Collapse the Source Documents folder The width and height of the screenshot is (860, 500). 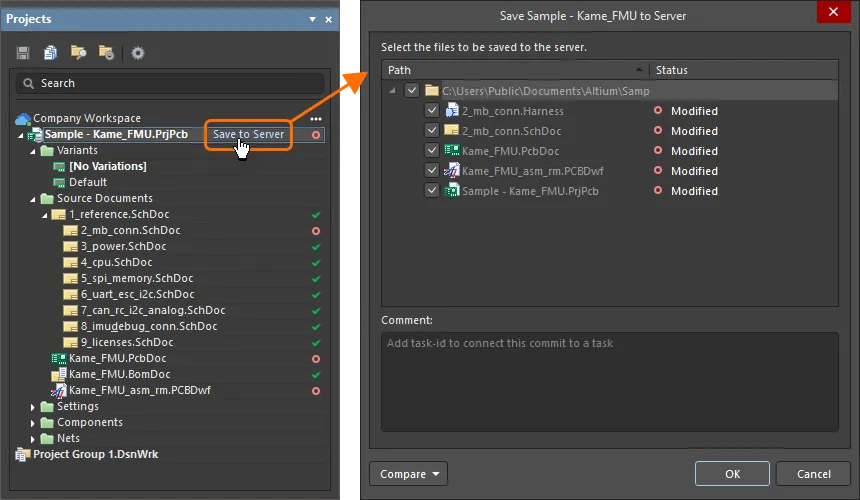[33, 199]
